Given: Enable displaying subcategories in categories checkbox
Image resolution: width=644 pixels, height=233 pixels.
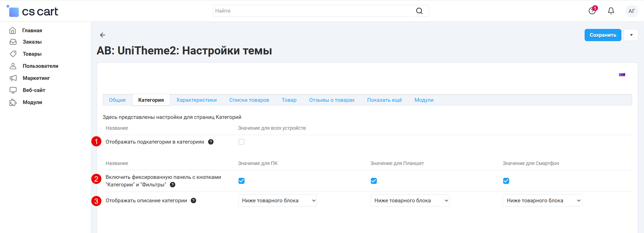Looking at the screenshot, I should coord(241,142).
